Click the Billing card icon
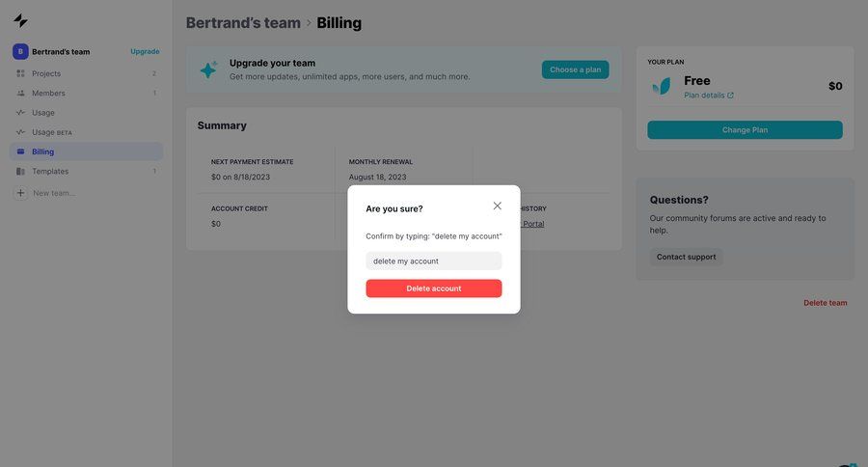 click(x=20, y=151)
